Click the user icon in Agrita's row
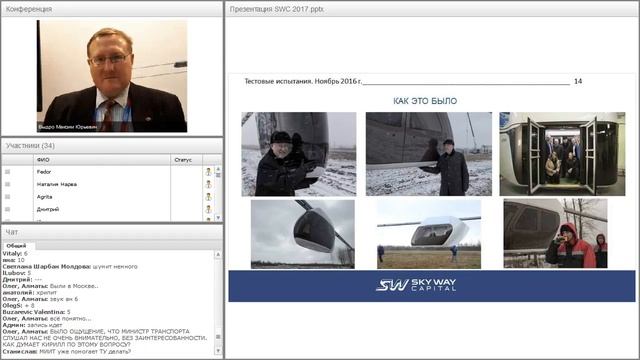Viewport: 640px width, 360px height. [x=208, y=197]
